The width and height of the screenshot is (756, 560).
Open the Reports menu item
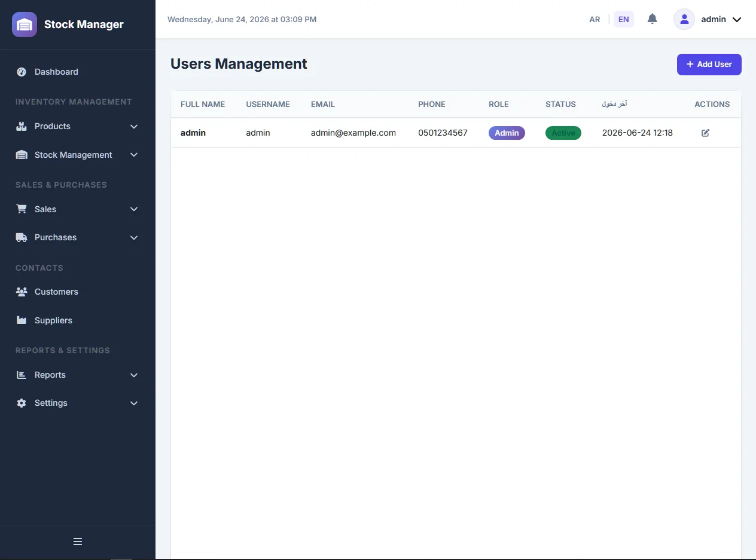[78, 375]
